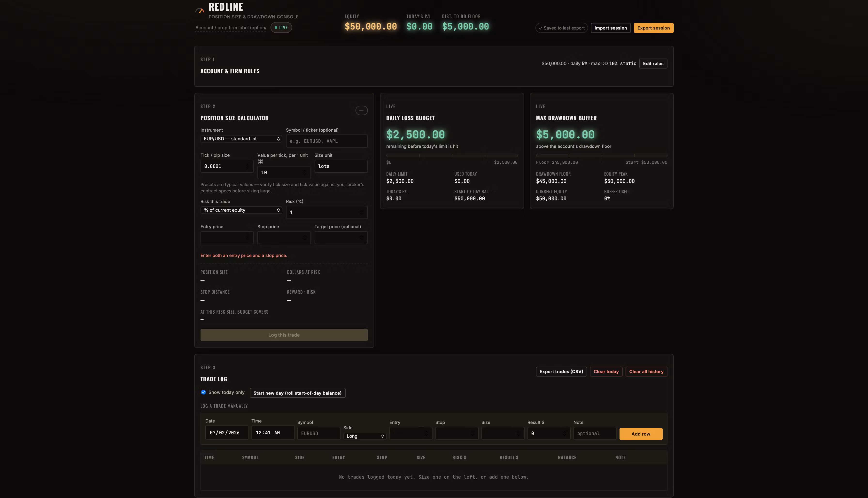Click Export trades (CSV) button

pyautogui.click(x=561, y=371)
